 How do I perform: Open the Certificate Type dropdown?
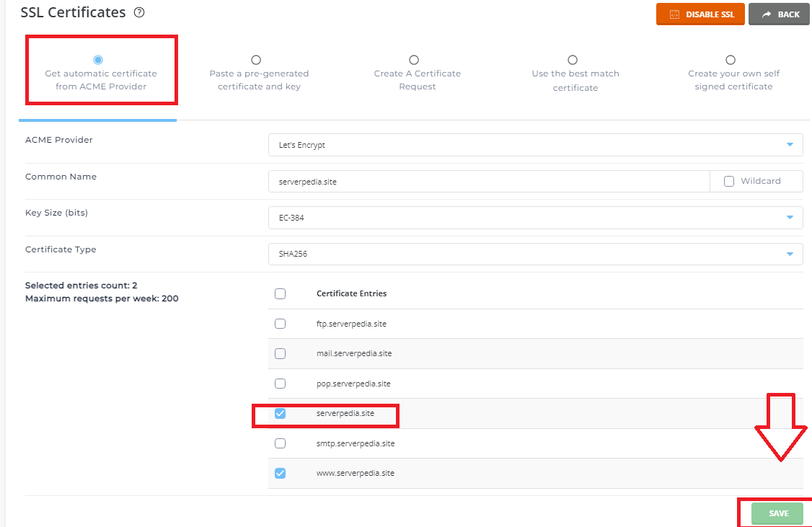(534, 254)
